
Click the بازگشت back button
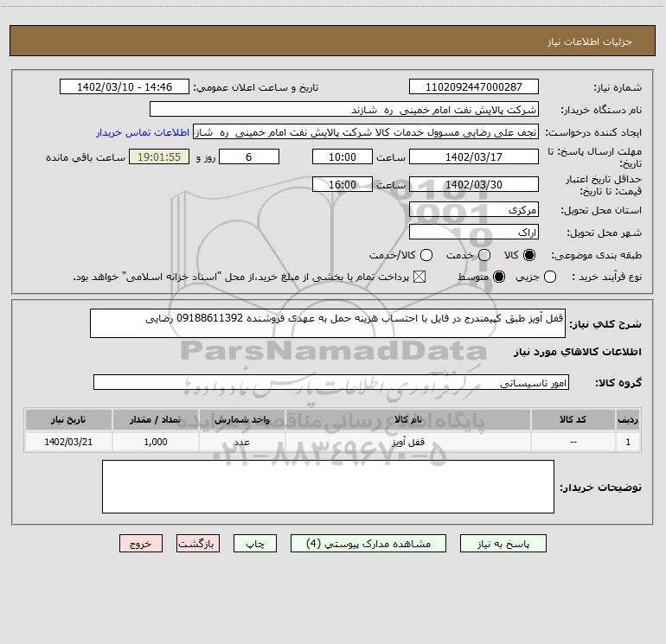pos(198,544)
